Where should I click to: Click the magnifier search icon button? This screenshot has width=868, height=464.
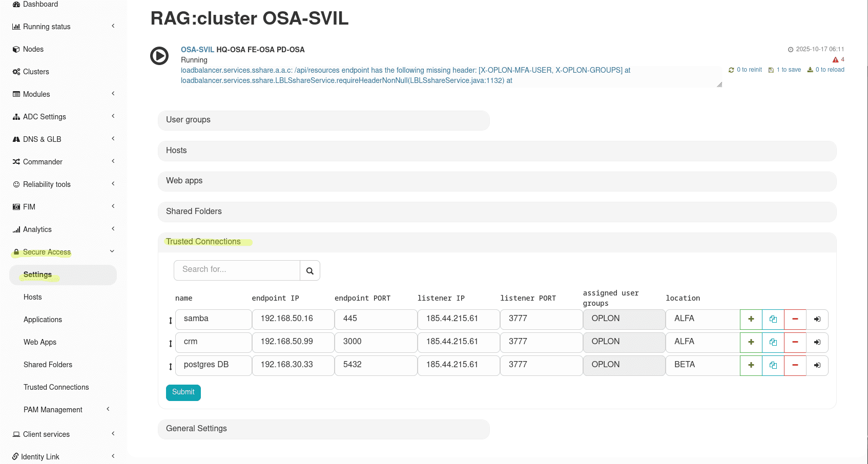(x=309, y=270)
